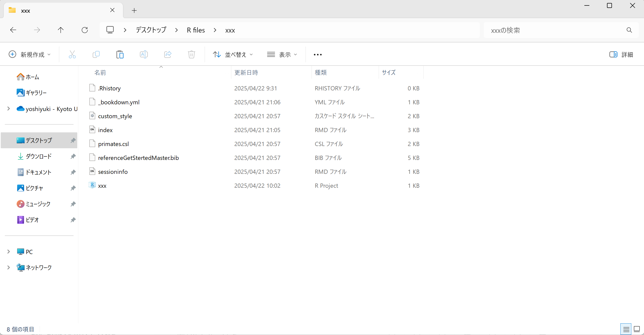Image resolution: width=644 pixels, height=335 pixels.
Task: Click the More options ellipsis button
Action: [318, 54]
